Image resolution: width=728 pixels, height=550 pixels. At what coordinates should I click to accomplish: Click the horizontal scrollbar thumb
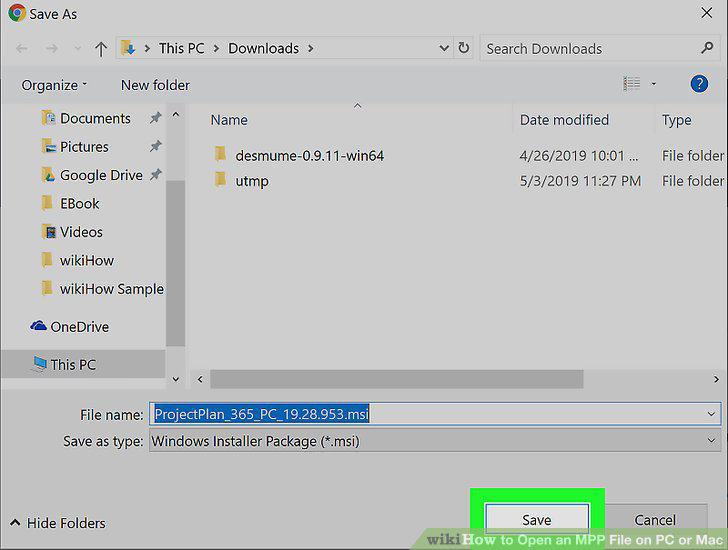397,379
